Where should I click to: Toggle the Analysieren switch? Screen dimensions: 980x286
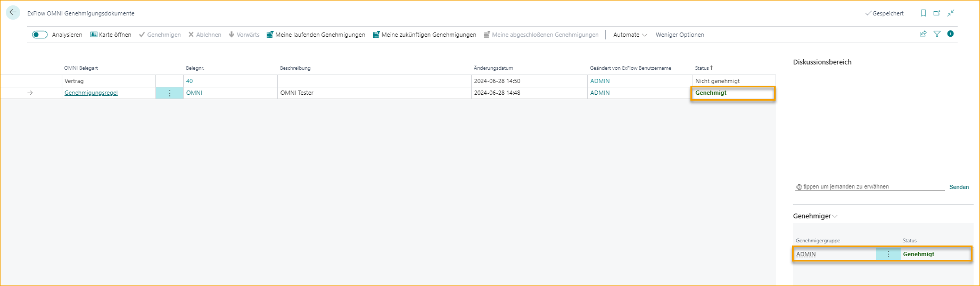pos(40,35)
